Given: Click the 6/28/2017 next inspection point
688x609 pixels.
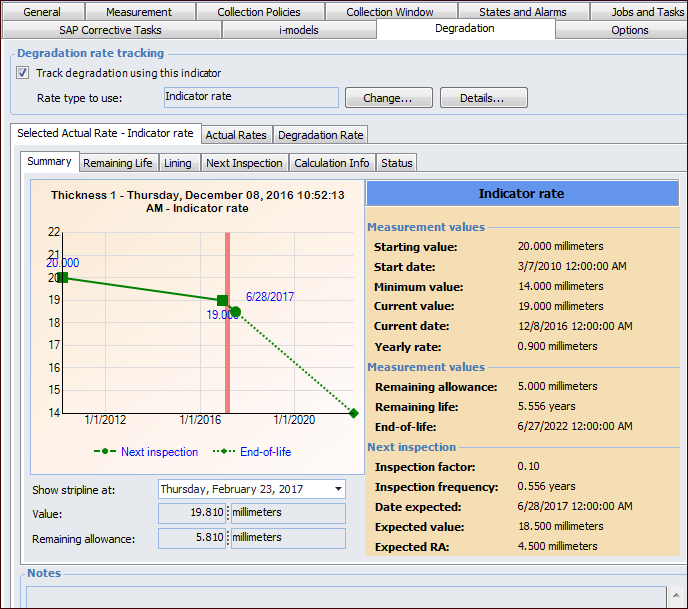Looking at the screenshot, I should pyautogui.click(x=236, y=312).
